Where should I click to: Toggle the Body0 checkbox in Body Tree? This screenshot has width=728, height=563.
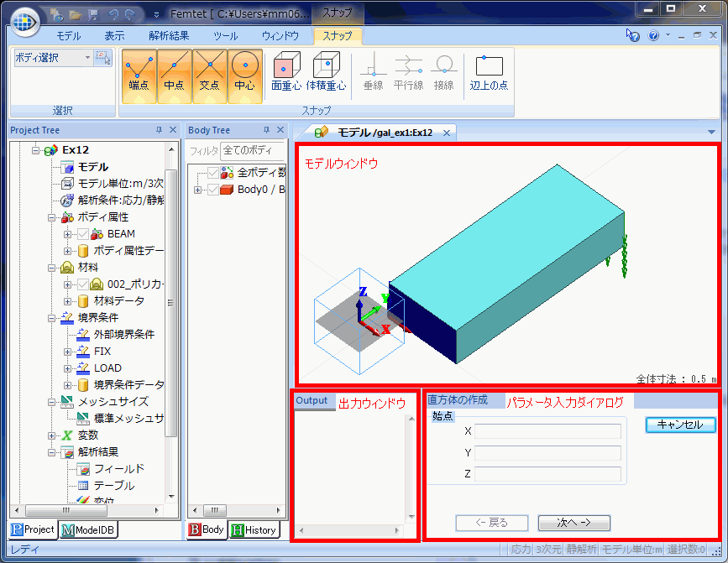click(212, 190)
